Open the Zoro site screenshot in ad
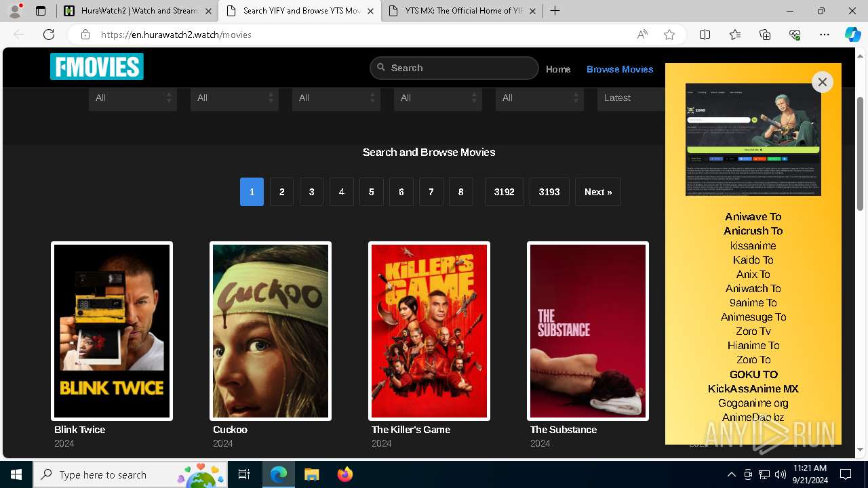The width and height of the screenshot is (868, 488). (753, 140)
